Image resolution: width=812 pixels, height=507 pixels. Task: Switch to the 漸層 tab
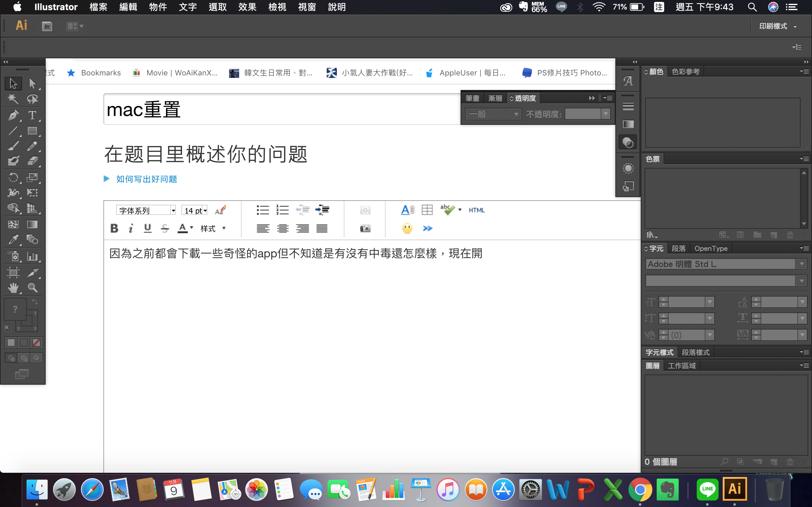[495, 98]
